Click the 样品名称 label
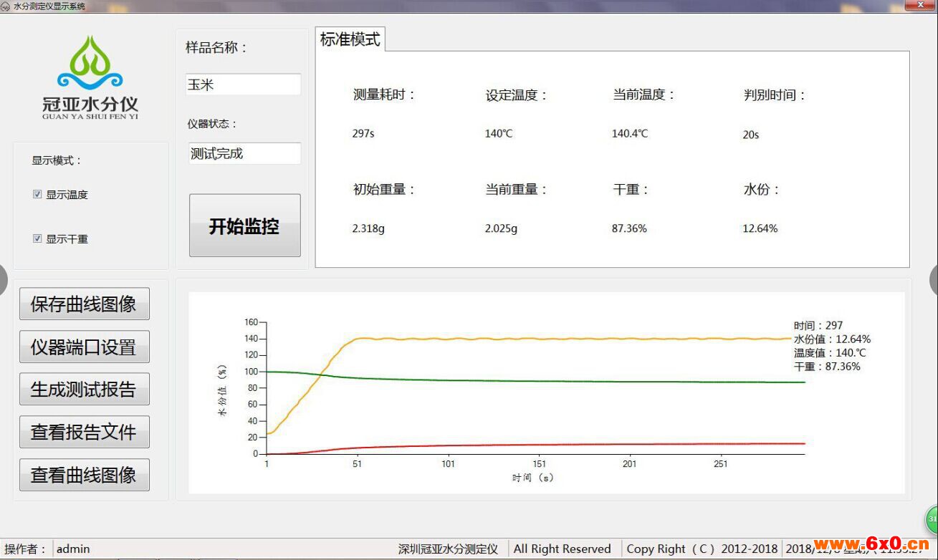 tap(216, 47)
